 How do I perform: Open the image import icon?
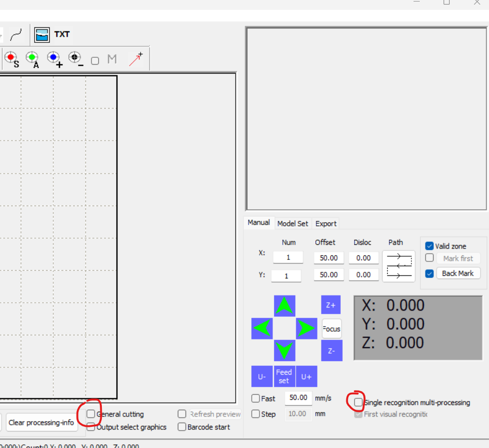42,35
